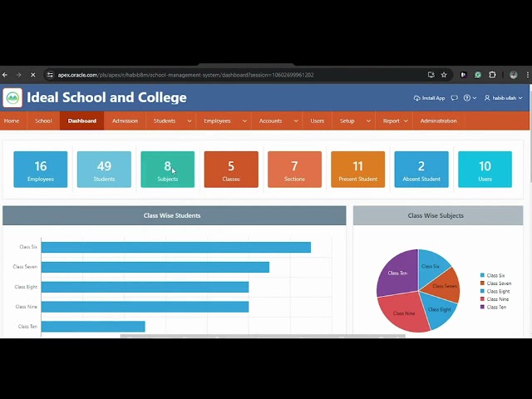Select the Dashboard tab
The width and height of the screenshot is (532, 399).
coord(81,121)
